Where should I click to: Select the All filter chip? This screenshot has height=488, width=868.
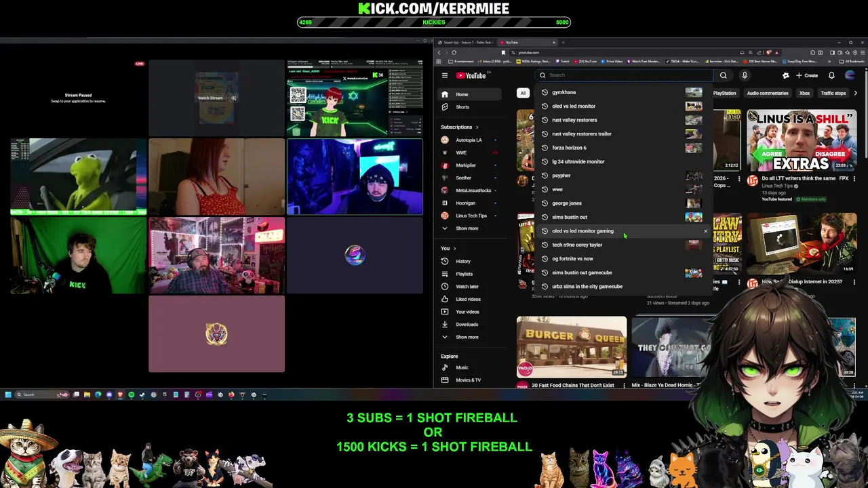[523, 93]
